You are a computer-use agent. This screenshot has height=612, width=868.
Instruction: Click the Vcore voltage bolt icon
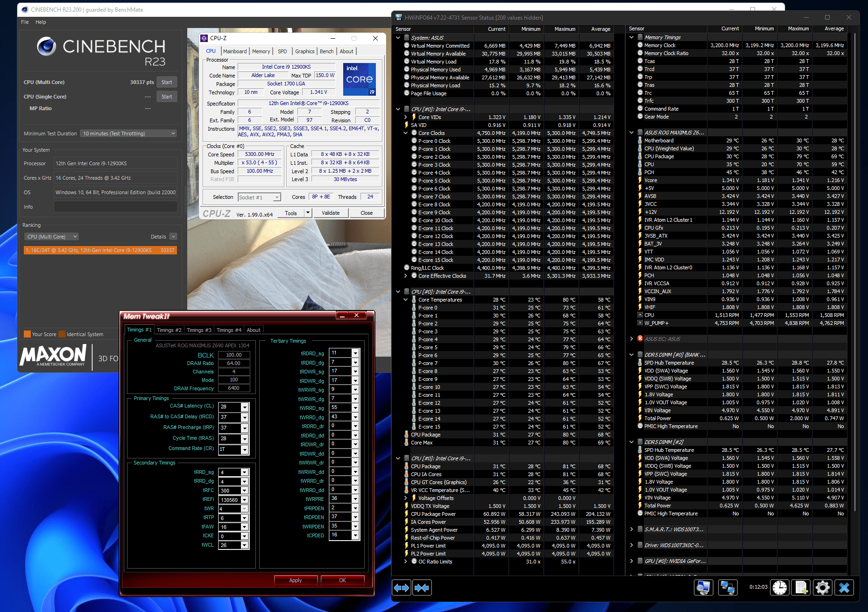coord(640,180)
